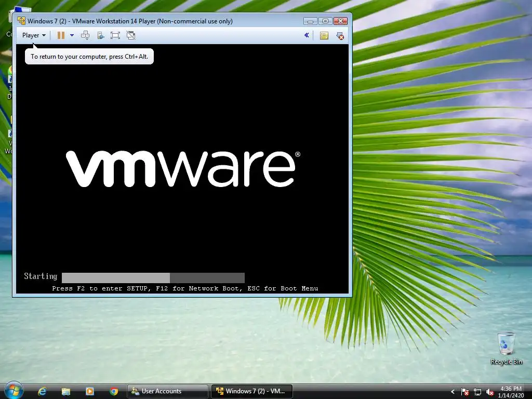
Task: Launch Internet Explorer from the taskbar
Action: tap(42, 391)
